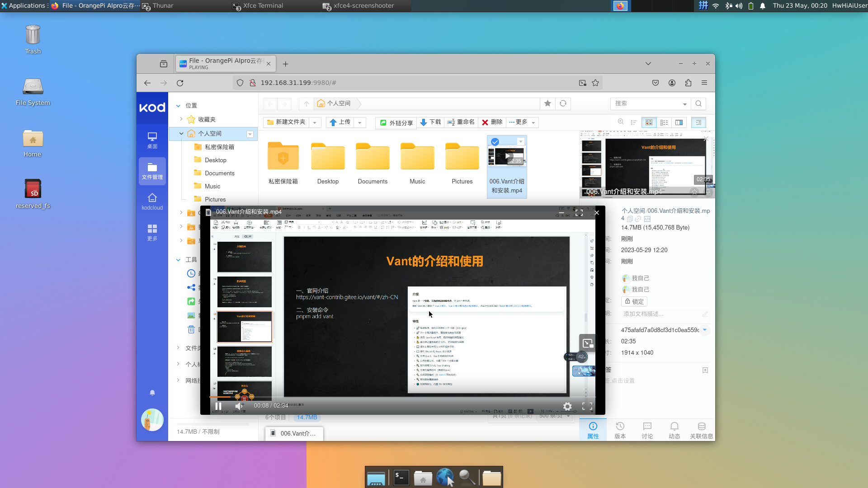Image resolution: width=868 pixels, height=488 pixels.
Task: Bookmark this page star in Firefox
Action: tap(595, 83)
